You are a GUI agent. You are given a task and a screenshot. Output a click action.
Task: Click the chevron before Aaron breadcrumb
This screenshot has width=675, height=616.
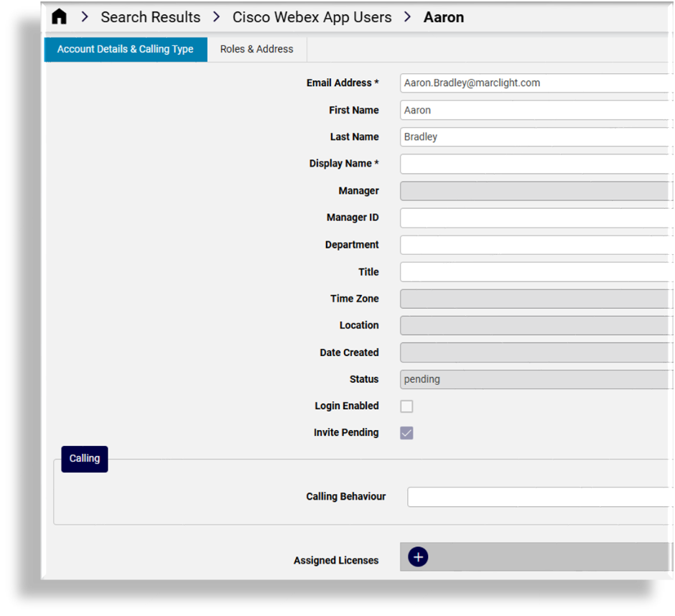click(x=406, y=17)
